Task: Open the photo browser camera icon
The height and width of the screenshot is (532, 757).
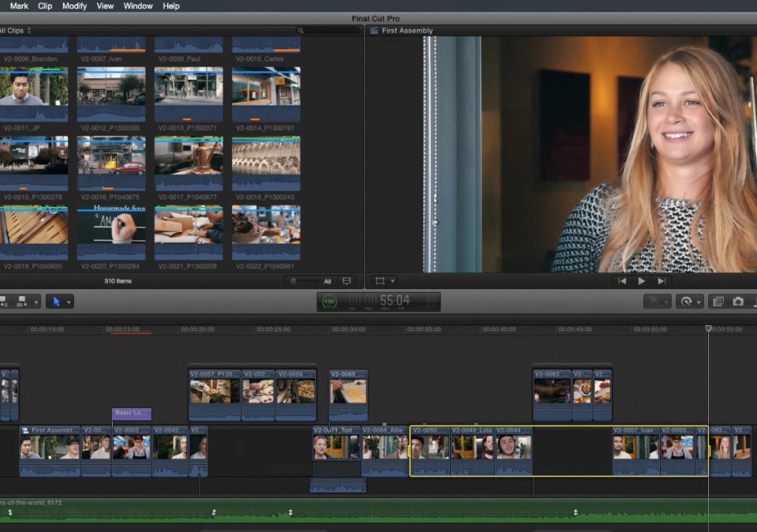Action: 738,301
